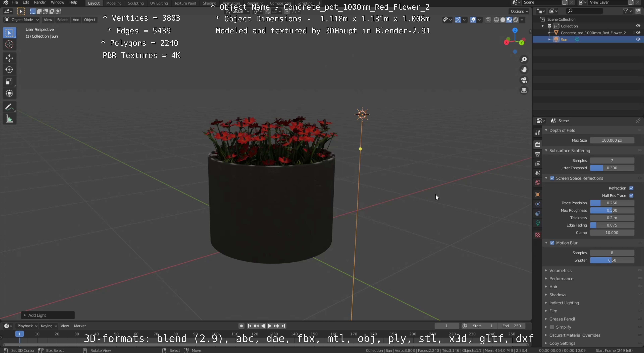Hide Concrete_pot_1000mm_Red_Flower_2 in outliner
Screen dimensions: 644x353
click(638, 33)
